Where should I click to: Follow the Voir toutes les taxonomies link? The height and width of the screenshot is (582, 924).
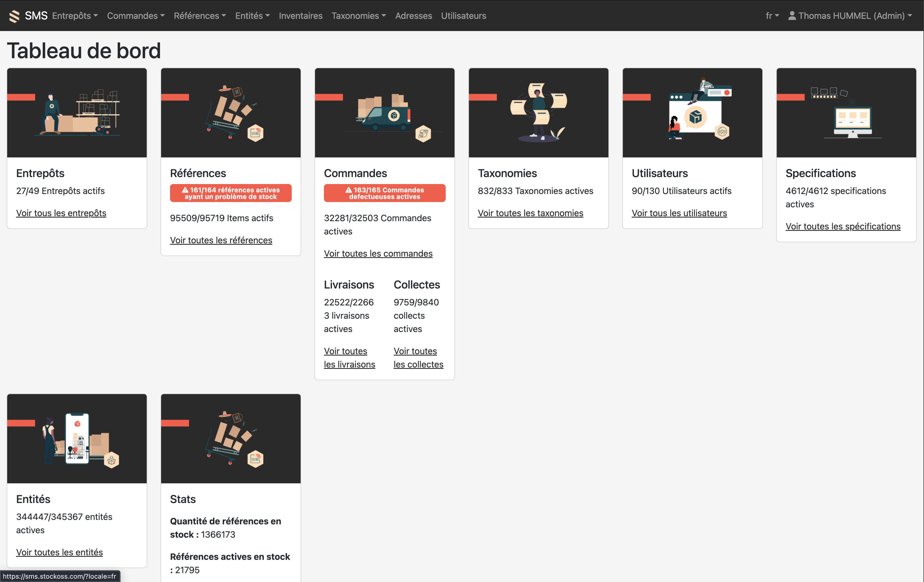point(530,213)
